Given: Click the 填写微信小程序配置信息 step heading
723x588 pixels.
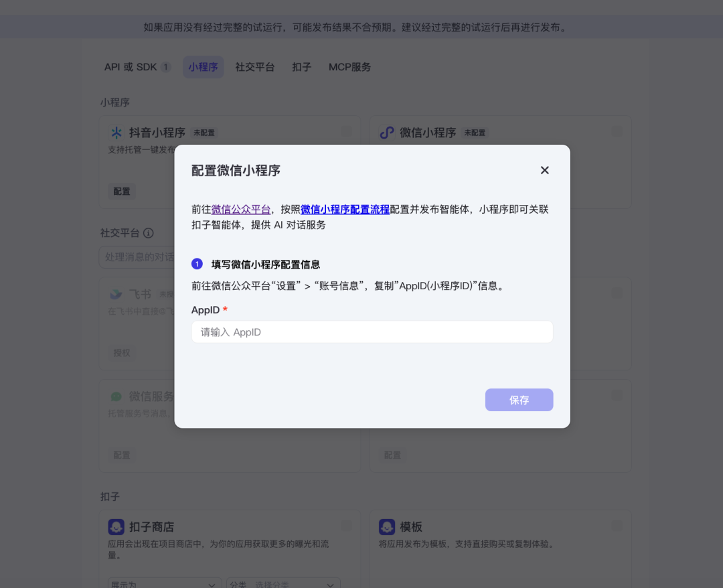Looking at the screenshot, I should pyautogui.click(x=266, y=265).
